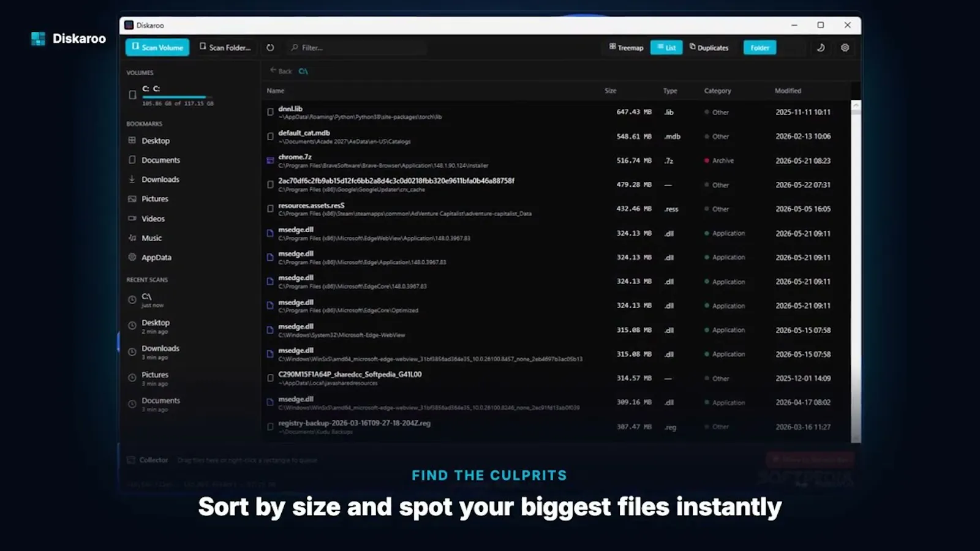Click the Downloads bookmark arrow icon

pyautogui.click(x=132, y=179)
